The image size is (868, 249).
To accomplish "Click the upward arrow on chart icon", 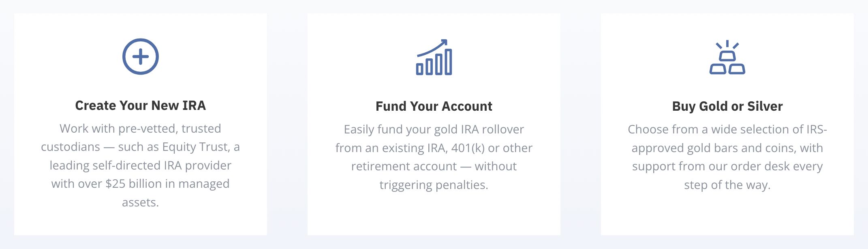I will [432, 47].
